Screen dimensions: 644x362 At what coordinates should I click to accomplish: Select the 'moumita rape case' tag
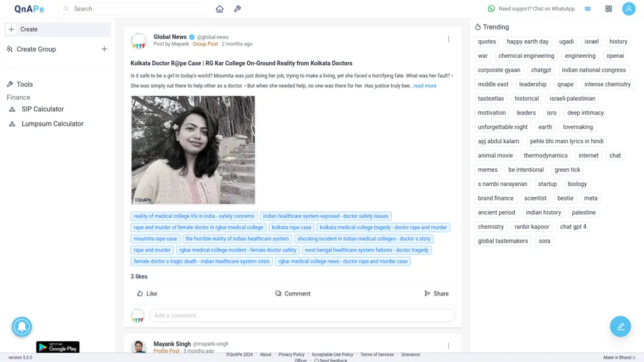(x=155, y=238)
